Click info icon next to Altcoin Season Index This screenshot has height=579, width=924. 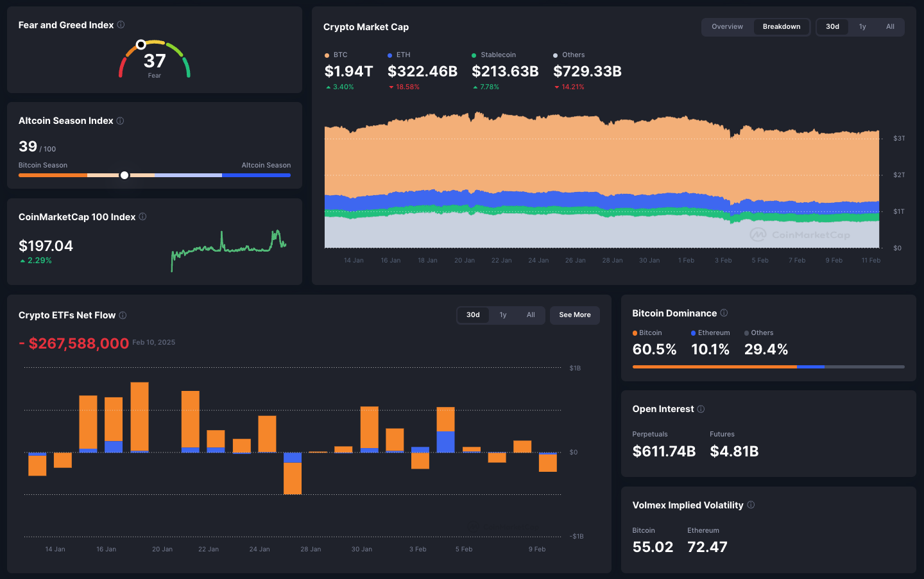[x=120, y=121]
